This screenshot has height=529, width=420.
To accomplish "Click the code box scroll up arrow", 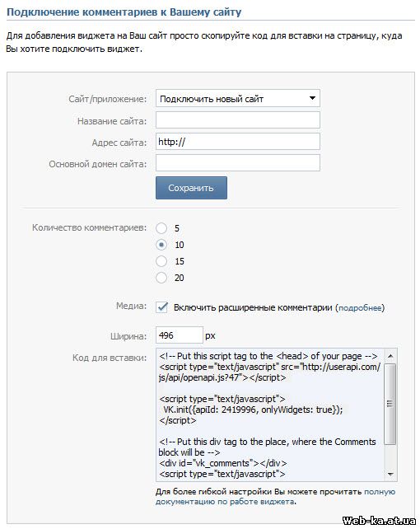I will 390,356.
